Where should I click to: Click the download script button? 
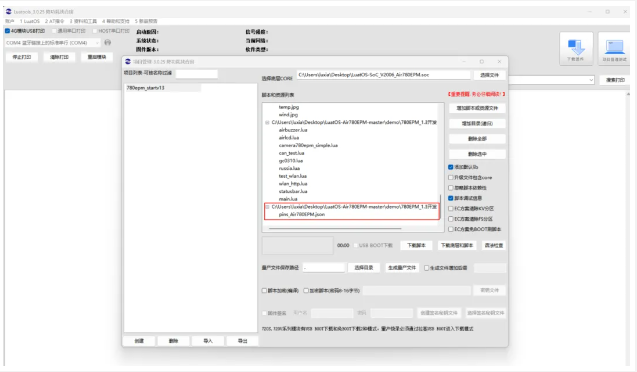[416, 245]
